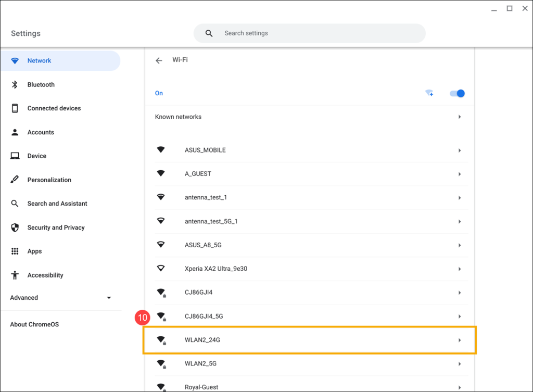Select the A_GUEST network name
533x392 pixels.
[x=198, y=174]
